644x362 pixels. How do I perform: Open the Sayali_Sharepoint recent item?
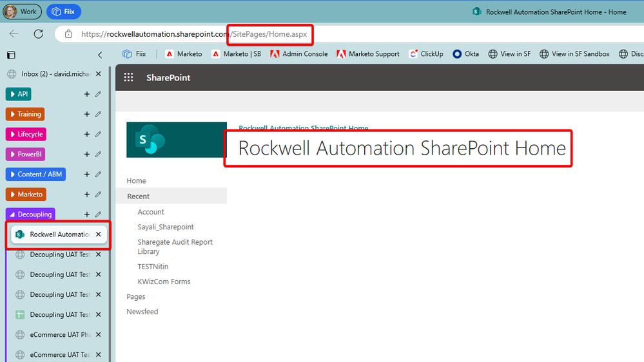[166, 227]
